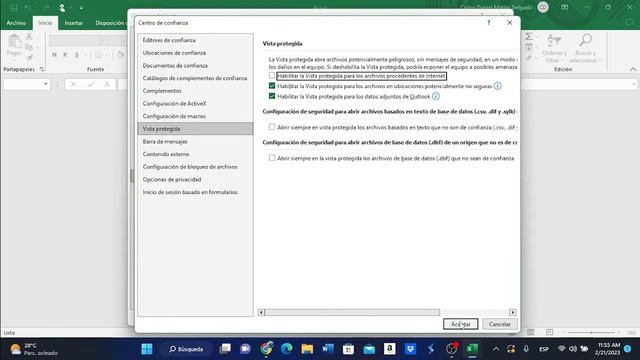
Task: Click touch/mouse mode icon in quick access toolbar
Action: 62,8
